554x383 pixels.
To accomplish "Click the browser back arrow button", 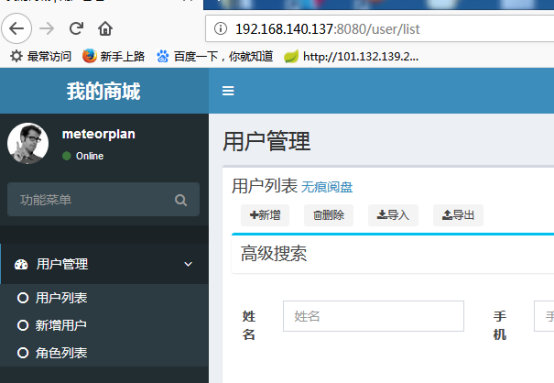I will click(x=16, y=29).
